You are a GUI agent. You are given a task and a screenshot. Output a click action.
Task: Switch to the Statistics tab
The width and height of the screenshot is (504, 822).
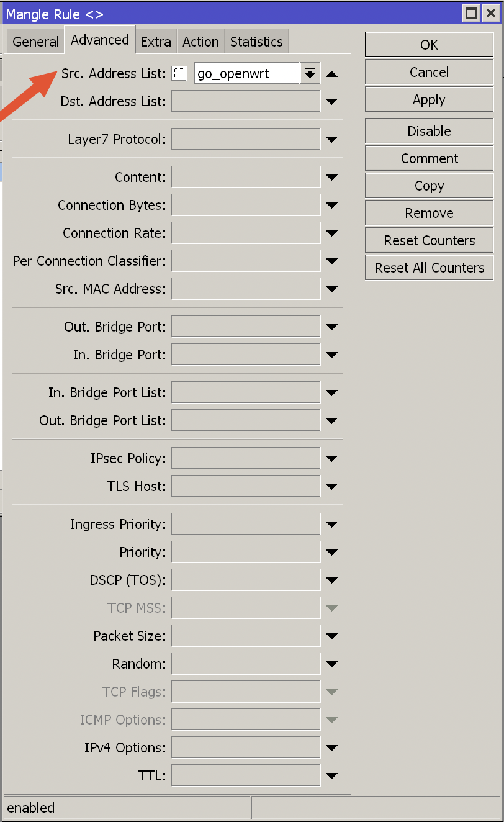pos(256,42)
